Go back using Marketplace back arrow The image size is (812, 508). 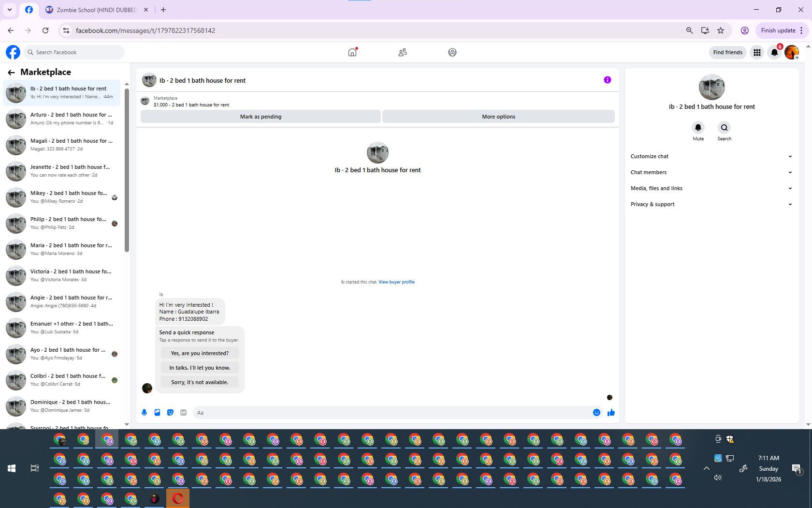point(11,73)
